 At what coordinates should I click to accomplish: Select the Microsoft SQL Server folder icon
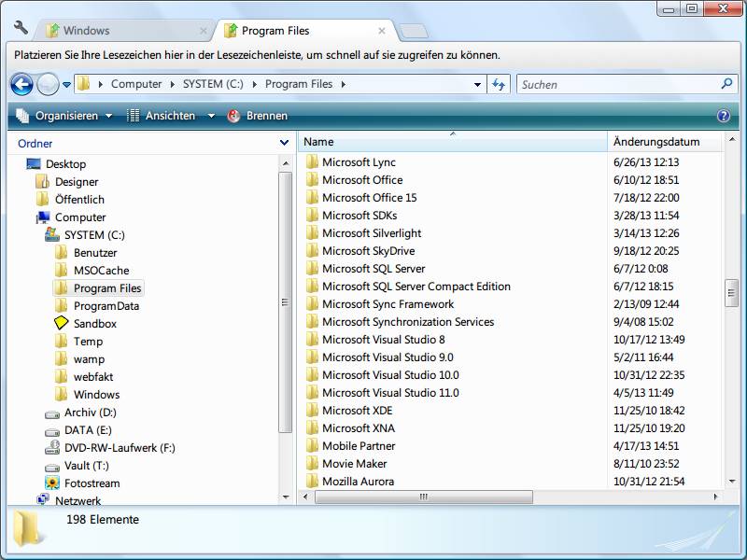click(312, 268)
